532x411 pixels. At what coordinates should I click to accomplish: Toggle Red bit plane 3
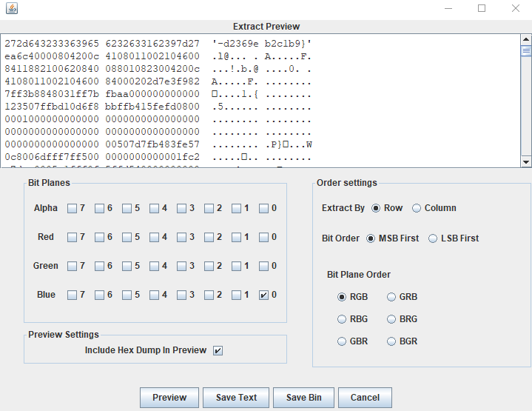click(x=181, y=237)
